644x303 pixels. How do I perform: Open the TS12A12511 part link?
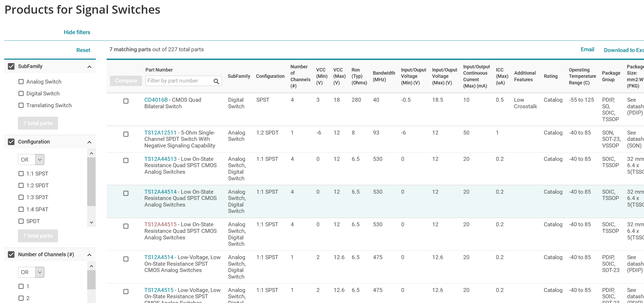point(160,133)
